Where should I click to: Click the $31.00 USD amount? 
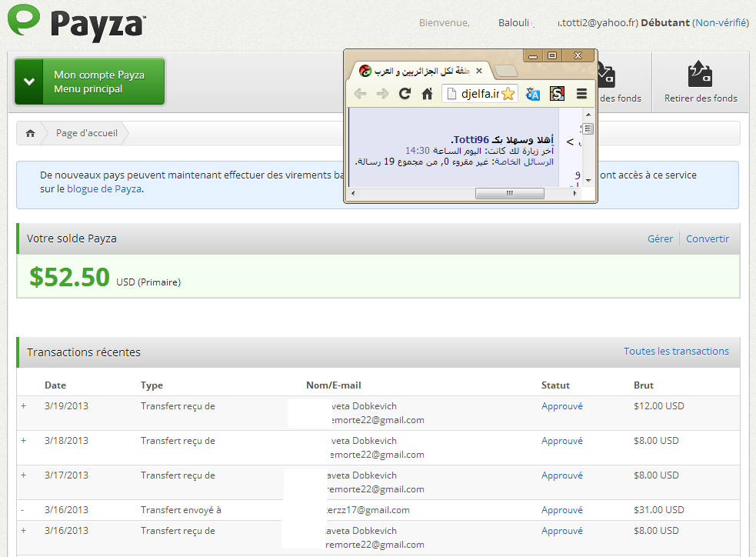coord(659,510)
